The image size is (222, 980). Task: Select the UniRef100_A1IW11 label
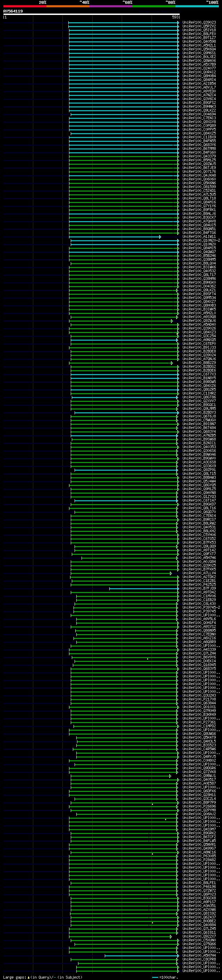[199, 237]
